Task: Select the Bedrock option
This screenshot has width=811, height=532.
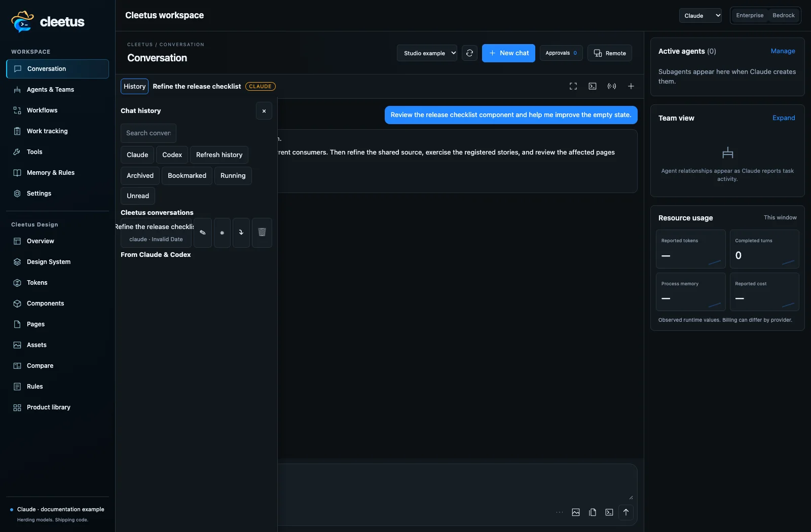Action: coord(784,15)
